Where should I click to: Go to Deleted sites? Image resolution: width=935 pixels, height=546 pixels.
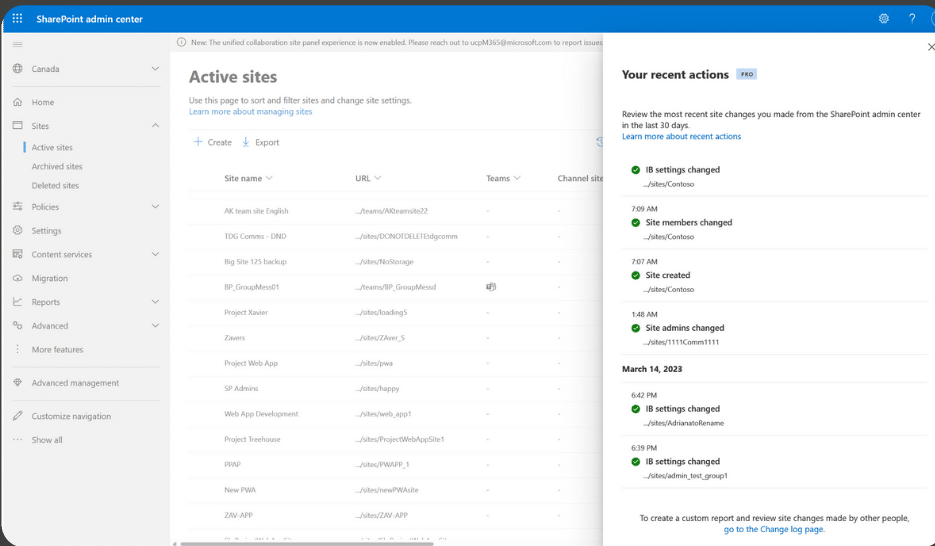[x=55, y=185]
